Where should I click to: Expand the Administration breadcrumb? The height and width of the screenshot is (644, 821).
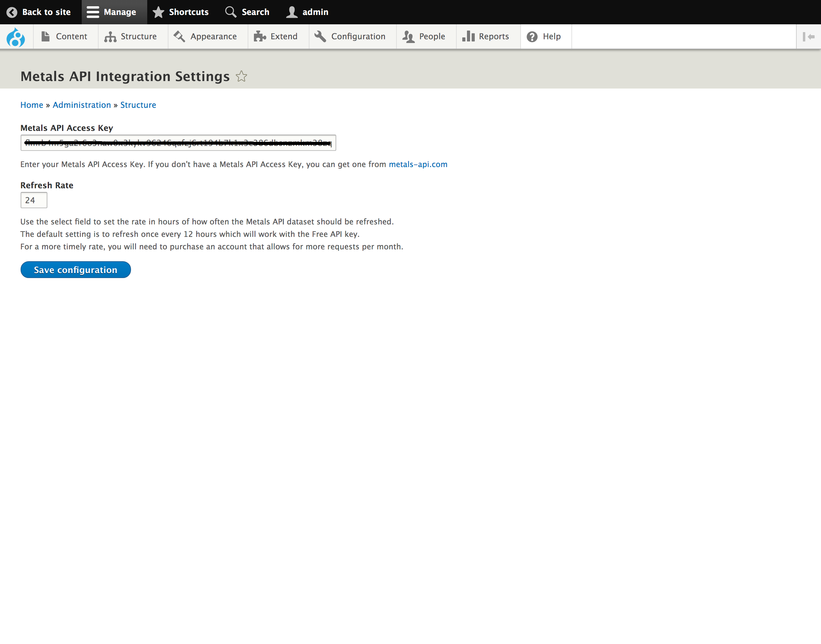81,104
